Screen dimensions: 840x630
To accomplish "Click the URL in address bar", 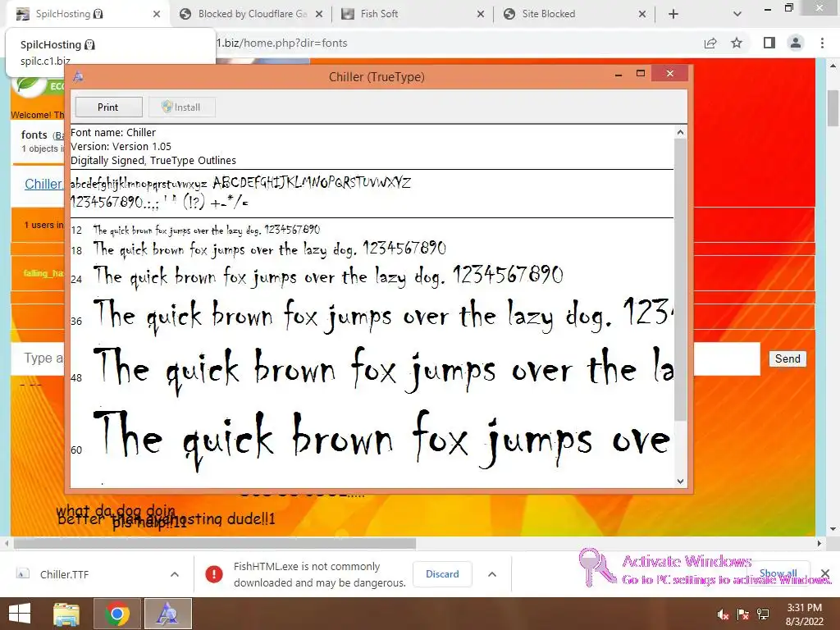I will [x=282, y=43].
